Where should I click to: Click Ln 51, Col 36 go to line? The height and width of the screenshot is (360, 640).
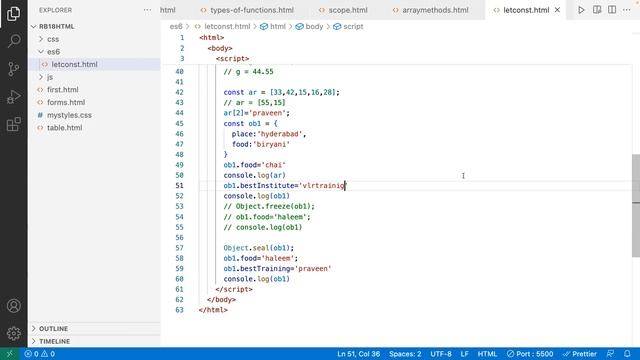point(358,354)
